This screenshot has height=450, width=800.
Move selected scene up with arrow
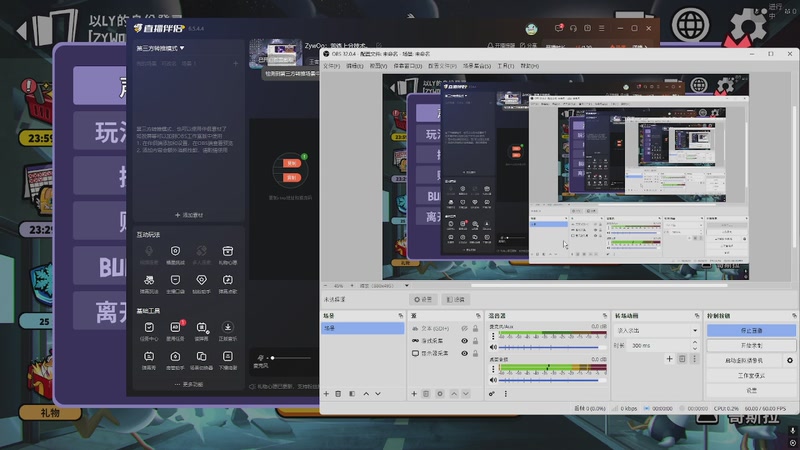click(x=366, y=394)
